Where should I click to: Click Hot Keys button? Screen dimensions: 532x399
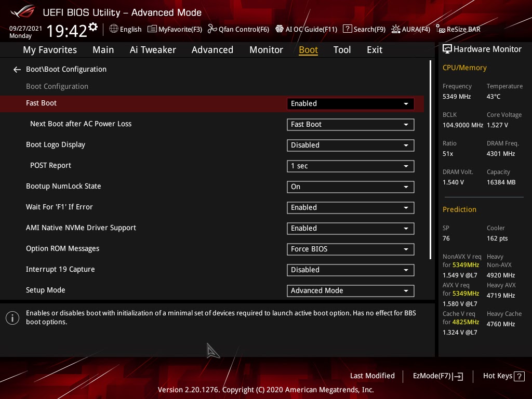(x=503, y=376)
